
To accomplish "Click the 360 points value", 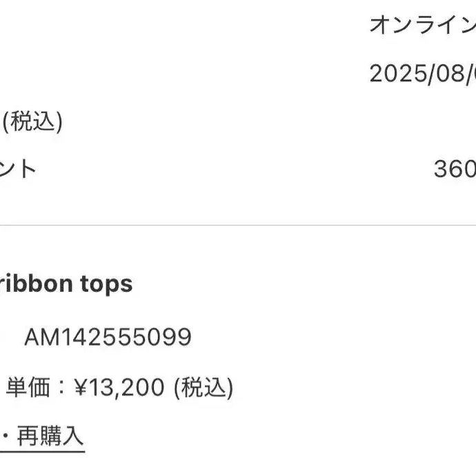I will (x=455, y=169).
